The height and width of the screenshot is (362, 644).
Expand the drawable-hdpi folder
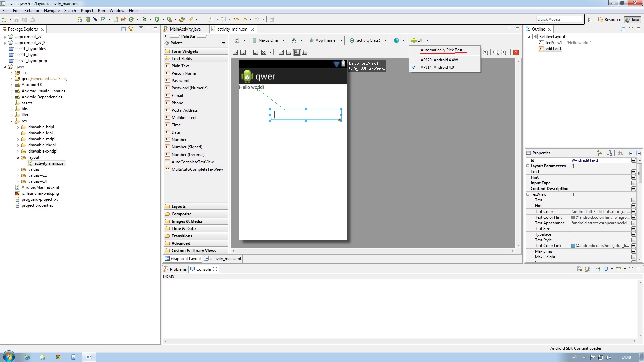pyautogui.click(x=18, y=127)
